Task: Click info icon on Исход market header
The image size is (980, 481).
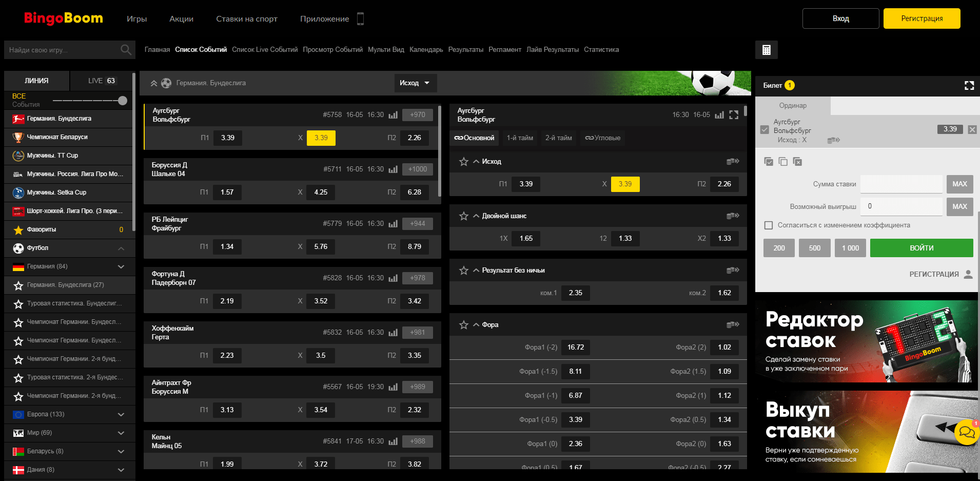Action: (x=733, y=162)
